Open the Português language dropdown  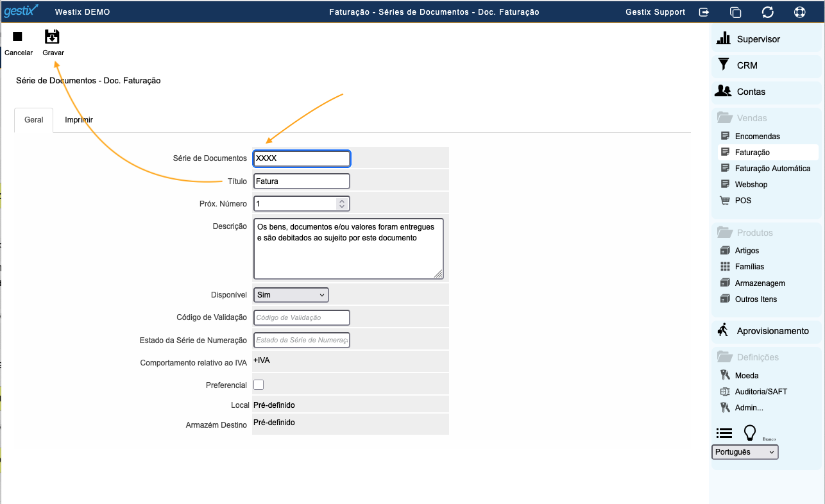(x=745, y=452)
